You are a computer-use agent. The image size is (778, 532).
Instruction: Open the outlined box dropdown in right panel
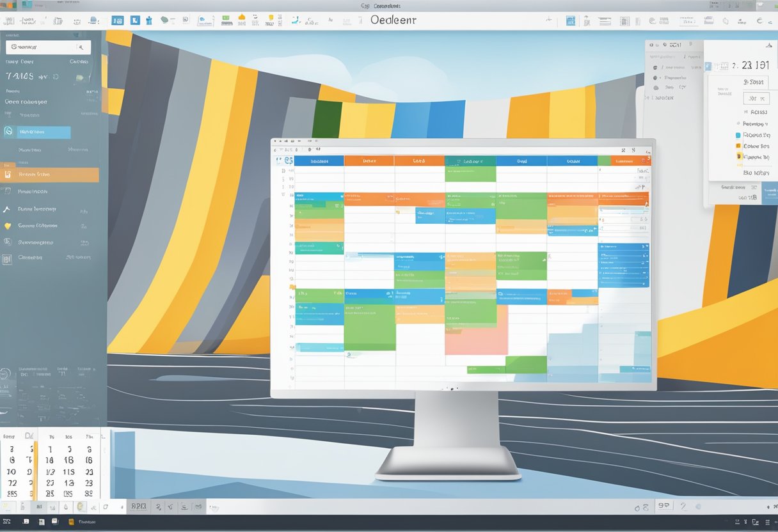[x=756, y=98]
